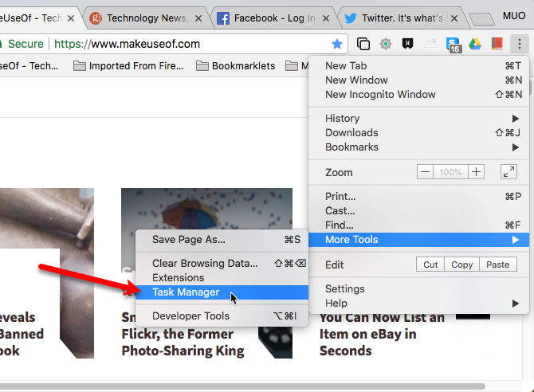The width and height of the screenshot is (534, 392).
Task: Open the blue S extension with badge 15
Action: click(x=454, y=45)
